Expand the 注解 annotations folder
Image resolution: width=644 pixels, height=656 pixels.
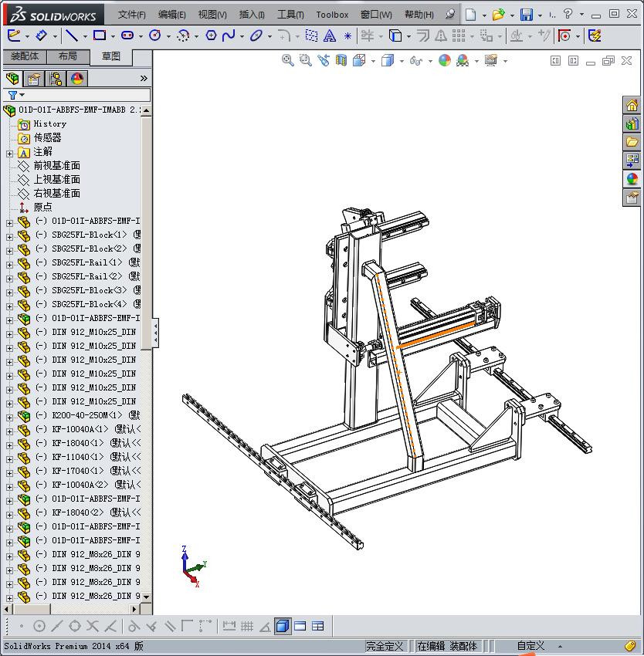9,154
